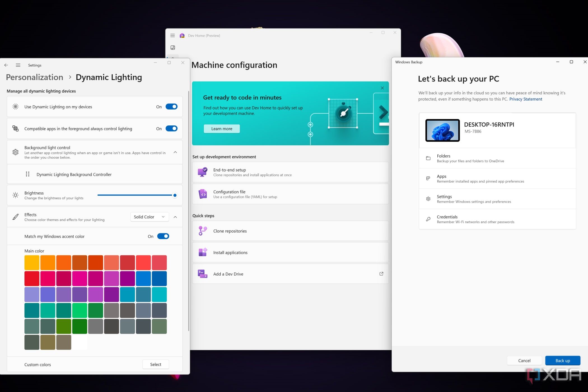This screenshot has height=392, width=588.
Task: Click the Credentials Wi-Fi passwords icon
Action: tap(428, 219)
